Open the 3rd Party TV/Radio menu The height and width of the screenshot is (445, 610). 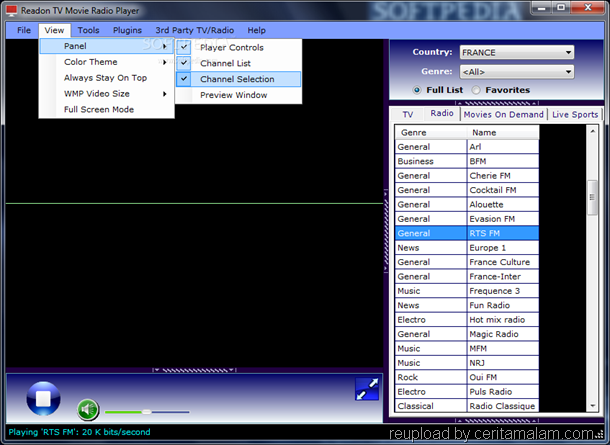click(195, 30)
